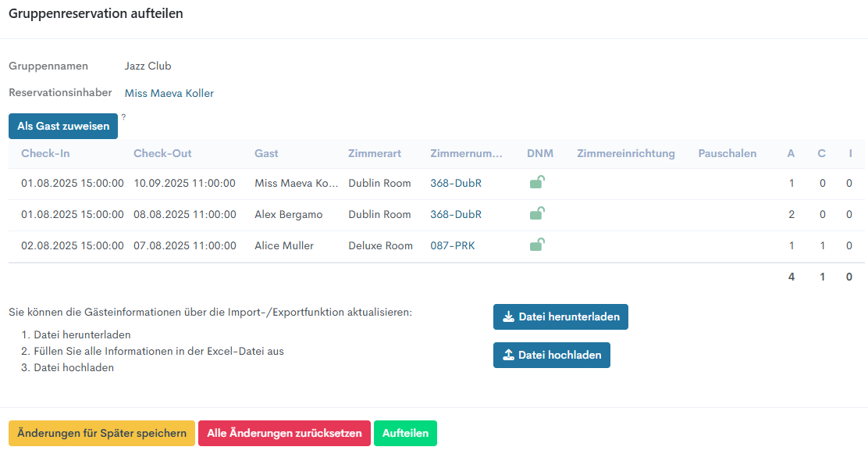
Task: Open reservation holder Miss Maeva Koller link
Action: point(169,94)
